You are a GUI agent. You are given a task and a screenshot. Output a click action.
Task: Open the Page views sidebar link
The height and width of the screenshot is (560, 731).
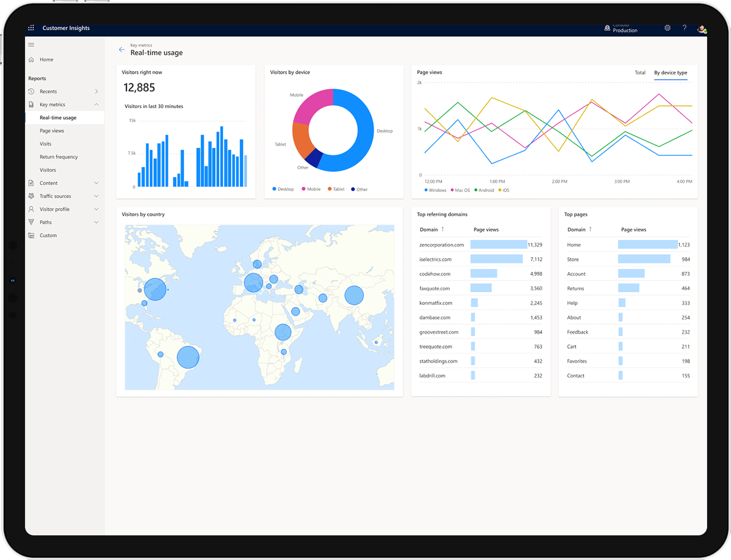point(52,131)
